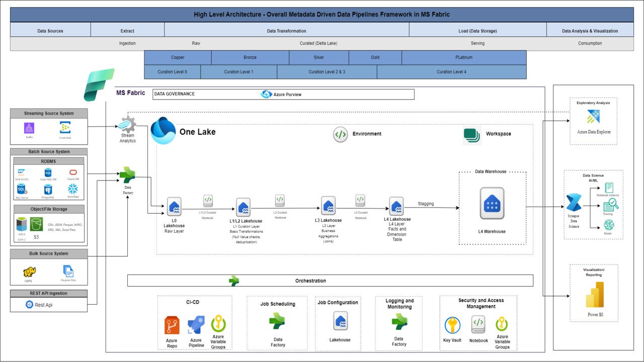This screenshot has height=362, width=644.
Task: Select the Extract header cell
Action: [x=127, y=31]
